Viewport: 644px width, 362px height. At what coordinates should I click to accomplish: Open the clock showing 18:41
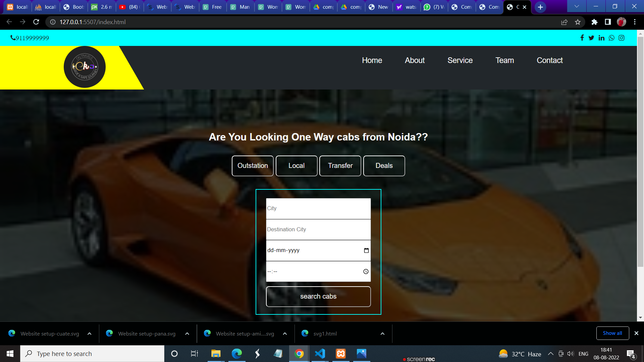point(606,354)
